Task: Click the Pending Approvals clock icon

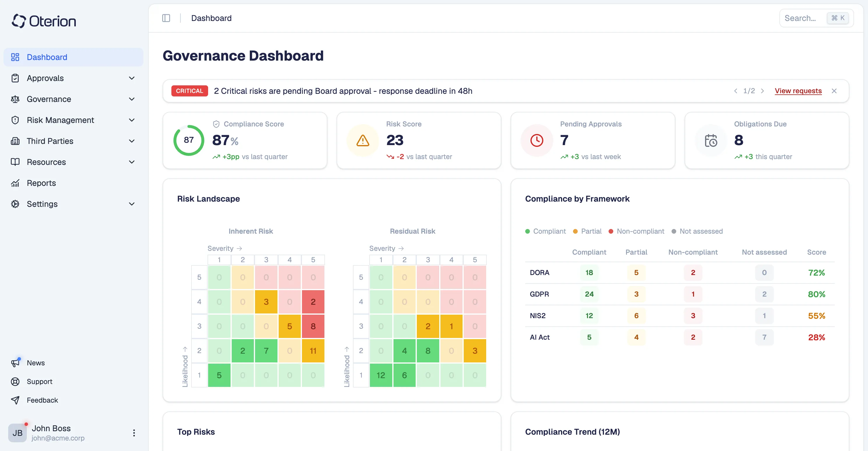Action: point(537,140)
